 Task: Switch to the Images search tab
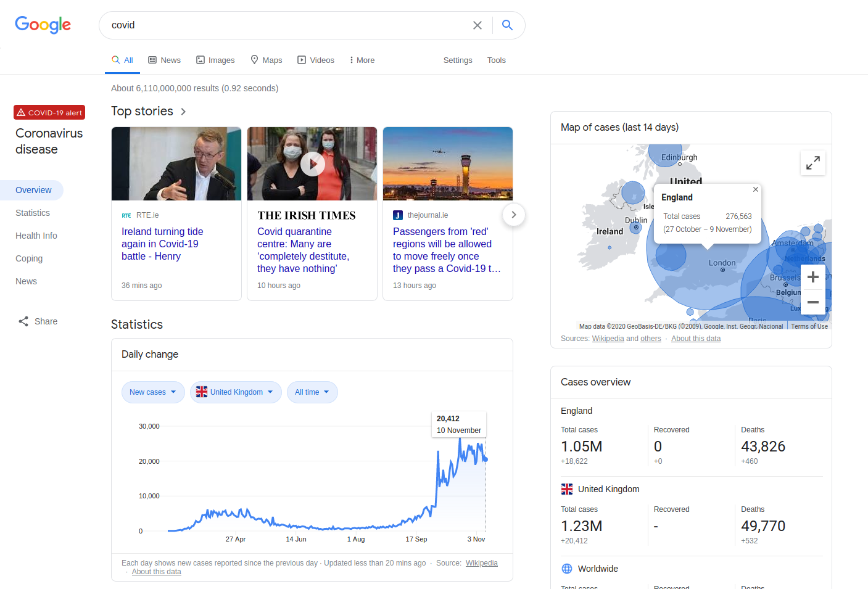coord(215,60)
